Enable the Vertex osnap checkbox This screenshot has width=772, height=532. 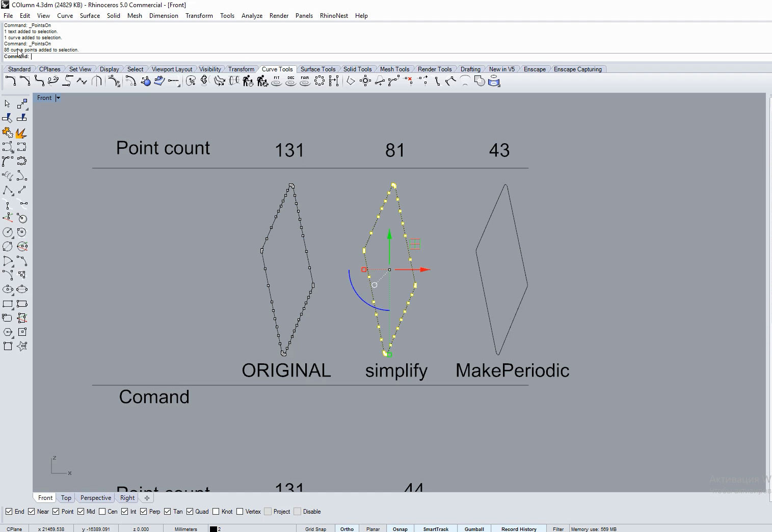click(239, 512)
